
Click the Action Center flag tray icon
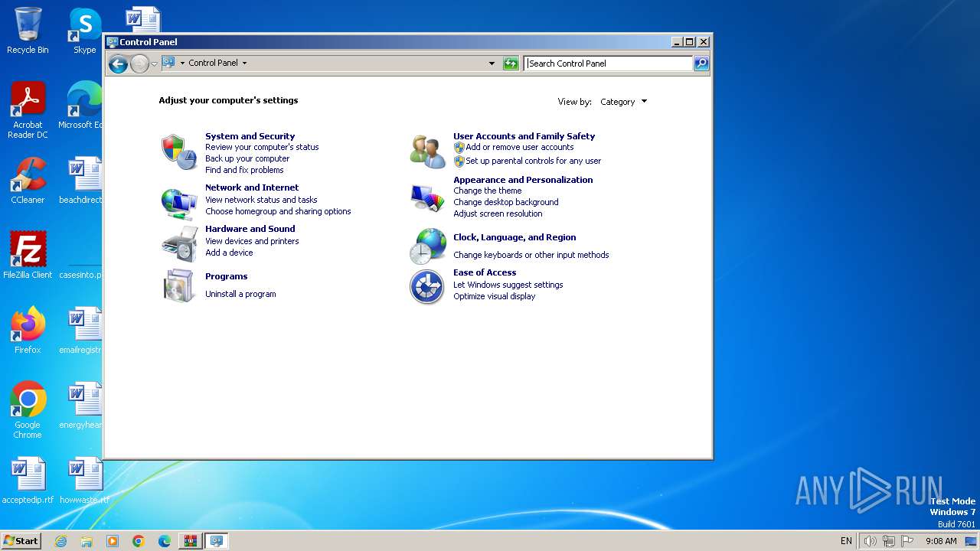click(x=907, y=541)
